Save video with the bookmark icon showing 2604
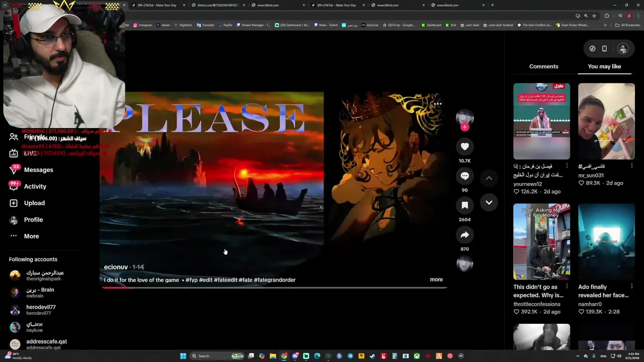The image size is (644, 362). pos(464,205)
